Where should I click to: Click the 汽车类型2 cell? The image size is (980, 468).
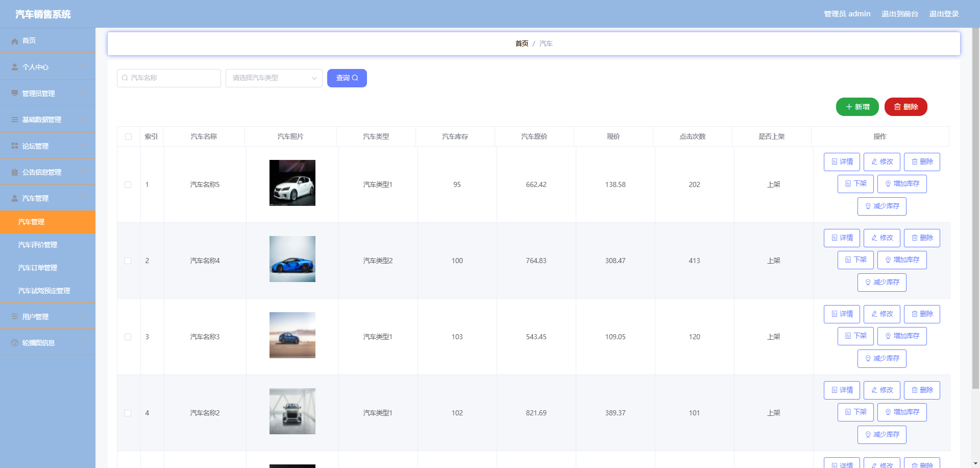(378, 261)
